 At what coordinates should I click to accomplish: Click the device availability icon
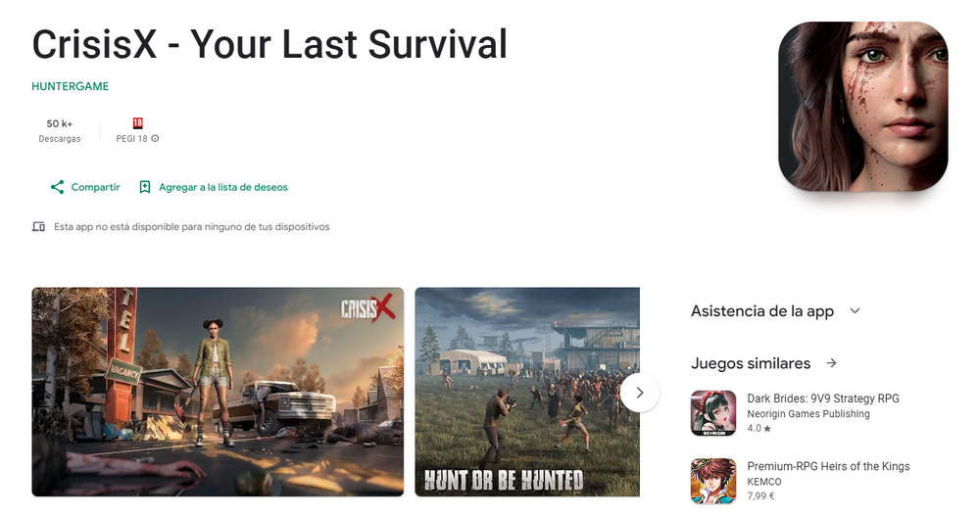coord(39,227)
